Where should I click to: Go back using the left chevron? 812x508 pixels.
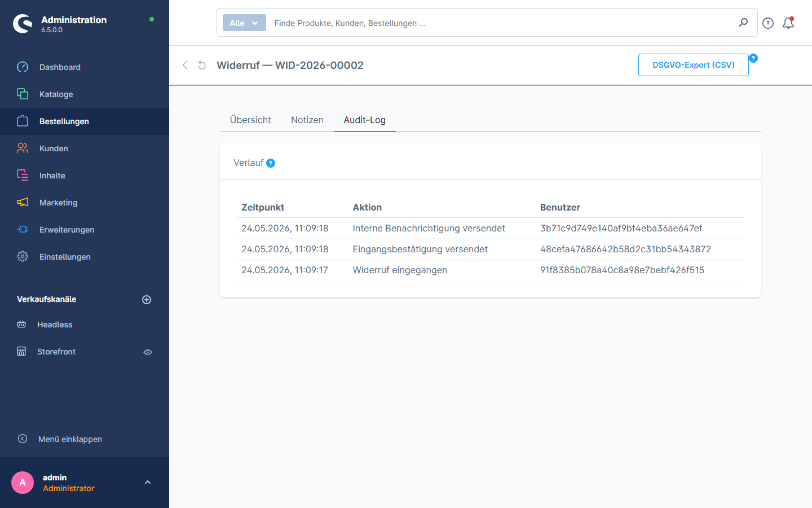[185, 65]
